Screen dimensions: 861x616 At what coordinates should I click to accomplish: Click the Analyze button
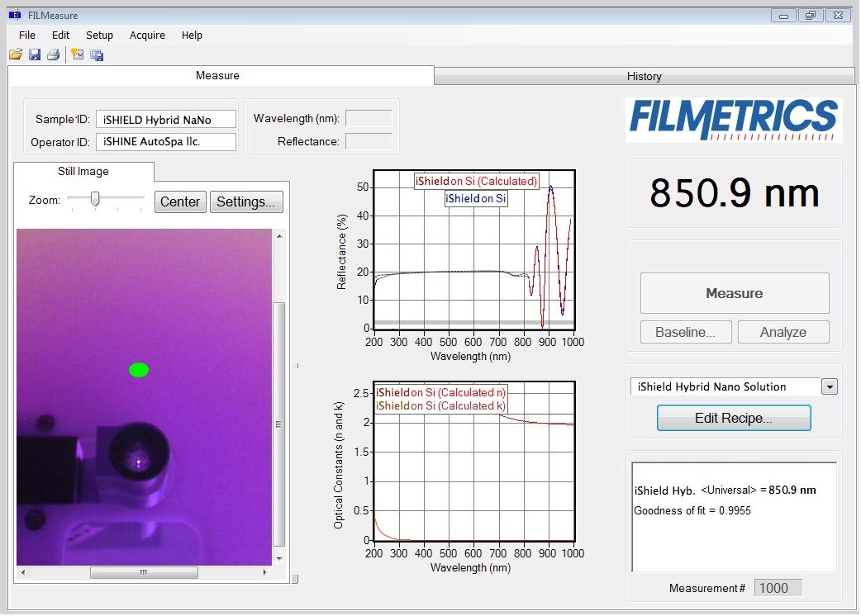click(783, 333)
